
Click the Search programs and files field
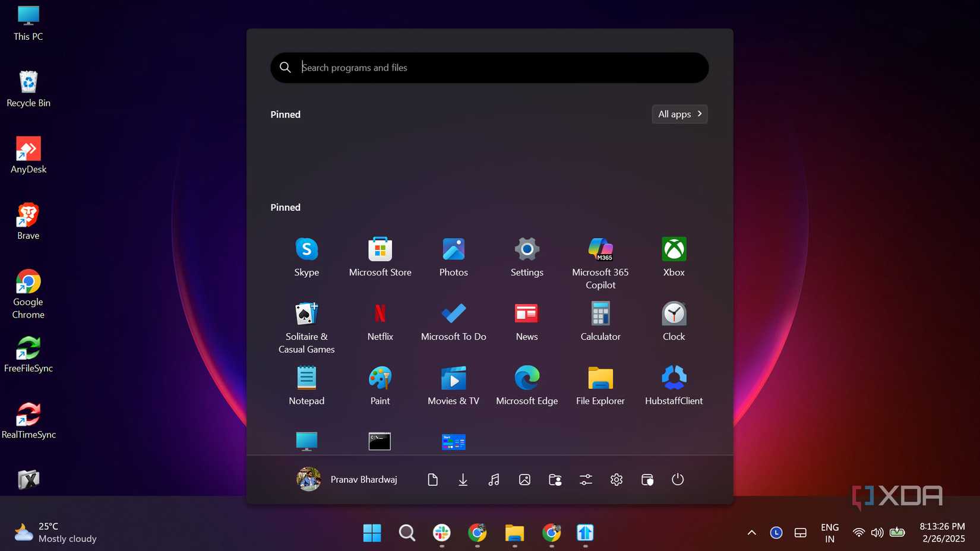point(488,68)
